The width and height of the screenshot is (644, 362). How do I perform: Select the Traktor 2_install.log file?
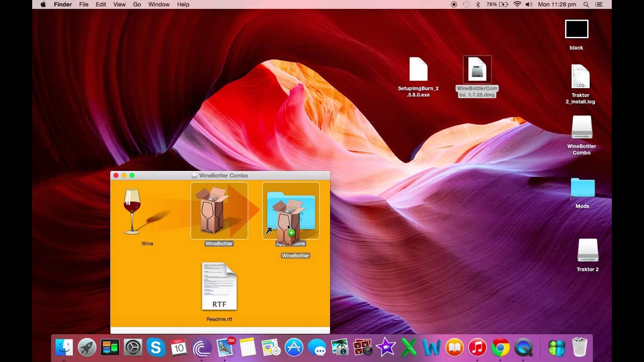point(580,76)
